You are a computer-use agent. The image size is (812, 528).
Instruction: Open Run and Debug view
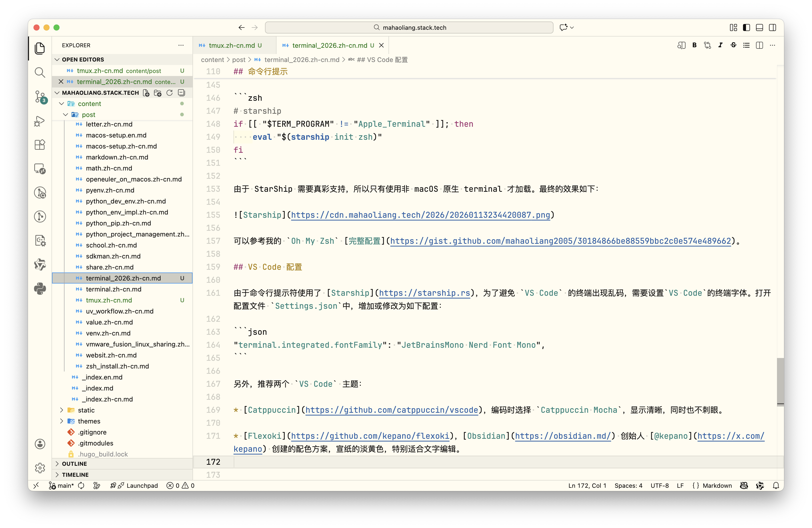click(x=40, y=121)
